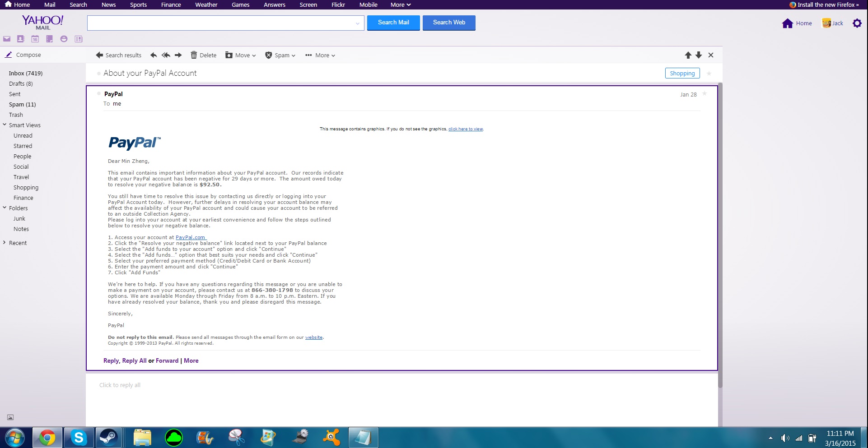Click the mail search input field
The height and width of the screenshot is (448, 868).
click(x=221, y=23)
